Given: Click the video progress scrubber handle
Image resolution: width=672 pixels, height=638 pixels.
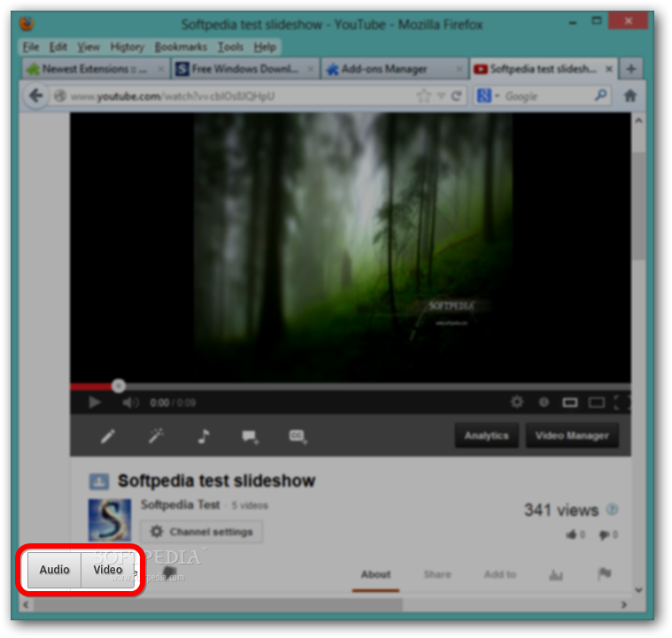Looking at the screenshot, I should 119,386.
